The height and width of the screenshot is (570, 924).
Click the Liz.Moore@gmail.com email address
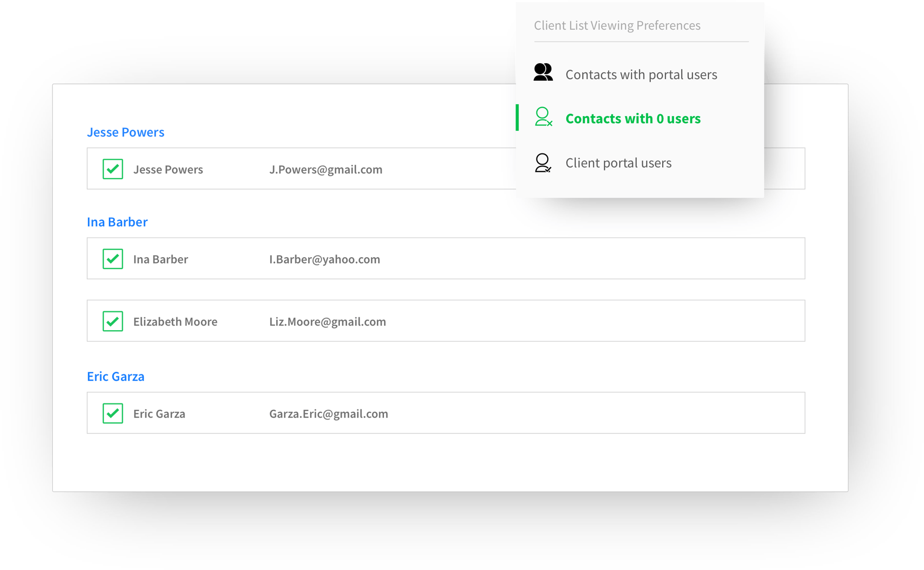[x=328, y=322]
